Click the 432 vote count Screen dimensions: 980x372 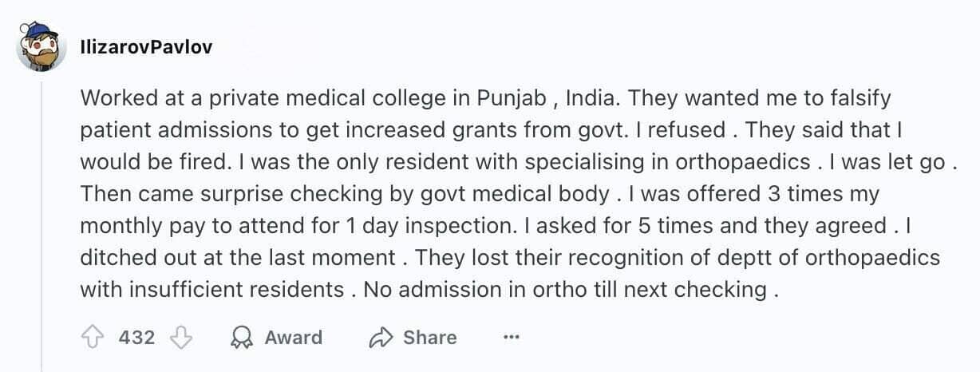click(137, 338)
